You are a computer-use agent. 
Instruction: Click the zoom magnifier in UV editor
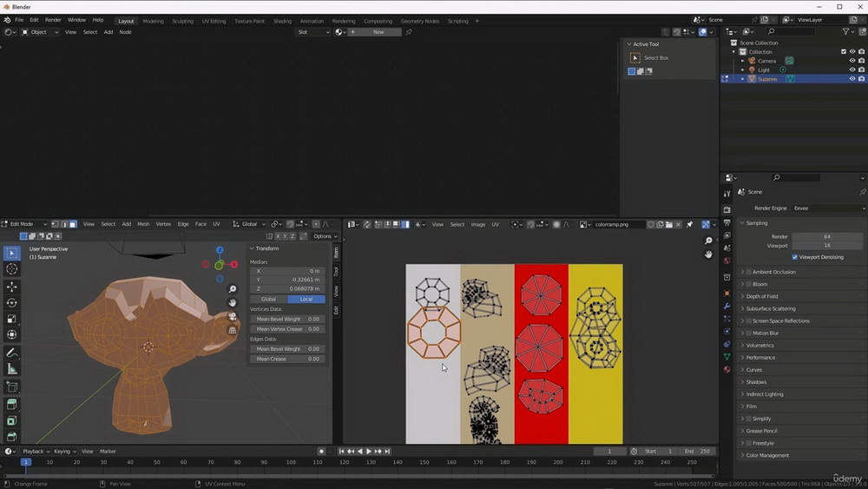tap(708, 241)
